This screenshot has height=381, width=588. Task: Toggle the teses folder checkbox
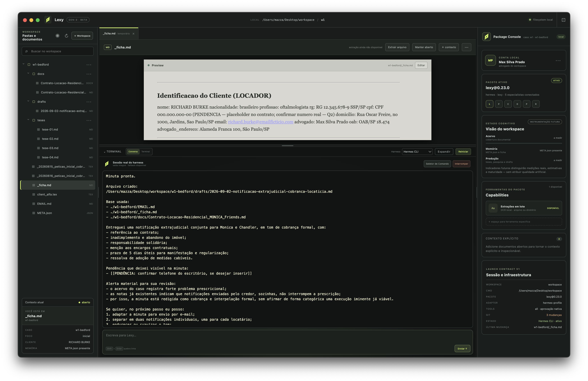34,120
